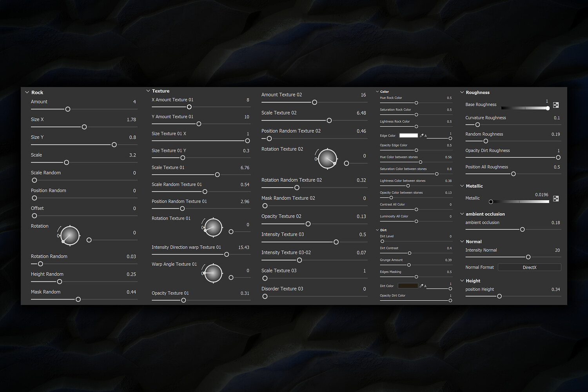This screenshot has height=392, width=588.
Task: Open the dark Dirt Color swatch
Action: pyautogui.click(x=408, y=286)
